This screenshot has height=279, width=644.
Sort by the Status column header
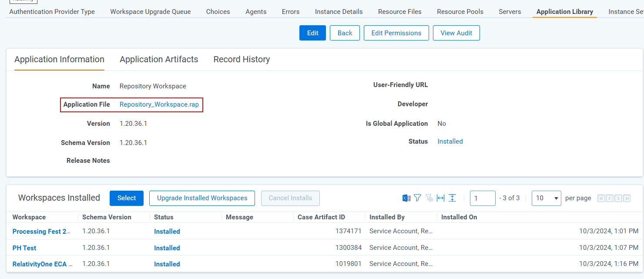coord(164,217)
